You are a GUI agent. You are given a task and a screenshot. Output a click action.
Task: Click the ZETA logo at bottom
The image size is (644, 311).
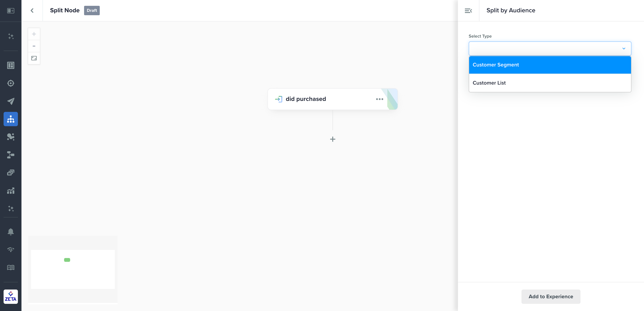(11, 296)
